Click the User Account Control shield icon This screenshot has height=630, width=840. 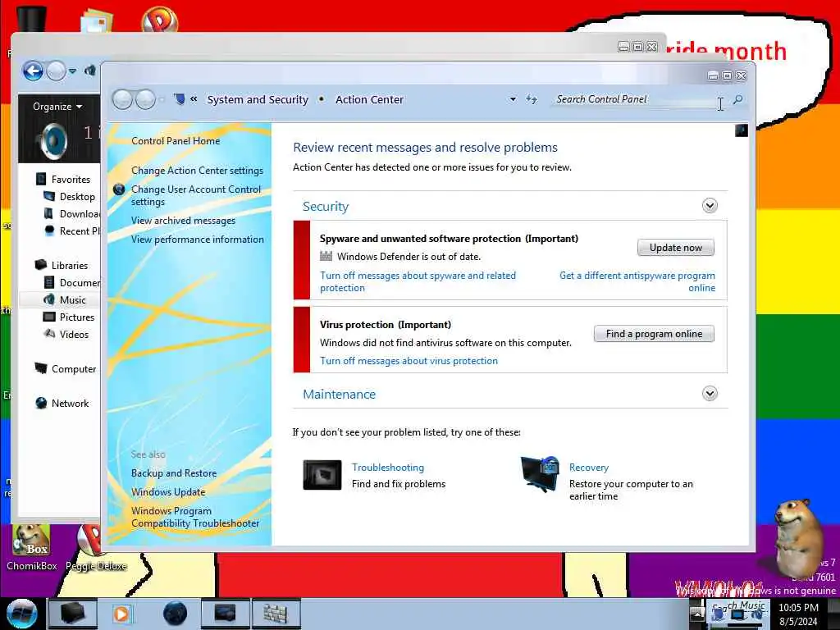coord(120,189)
